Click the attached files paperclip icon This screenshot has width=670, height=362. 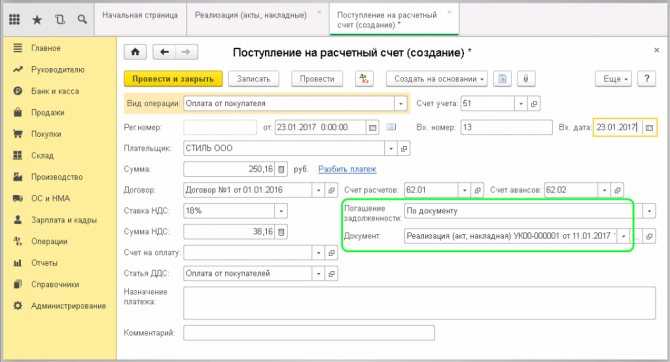(x=526, y=79)
